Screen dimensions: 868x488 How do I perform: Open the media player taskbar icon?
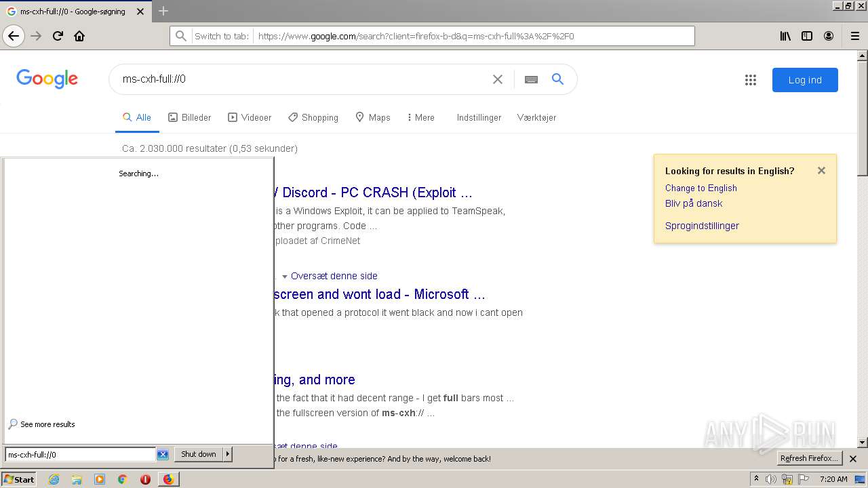[100, 479]
